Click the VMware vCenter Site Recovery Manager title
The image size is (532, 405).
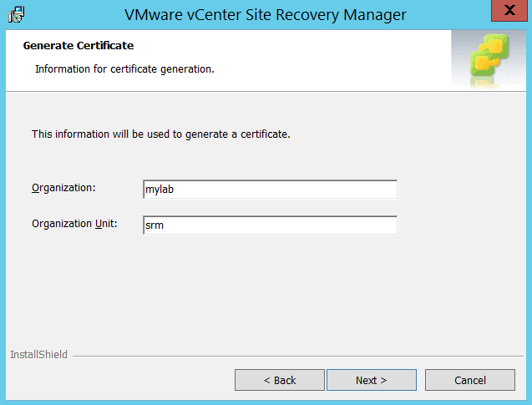[x=266, y=14]
